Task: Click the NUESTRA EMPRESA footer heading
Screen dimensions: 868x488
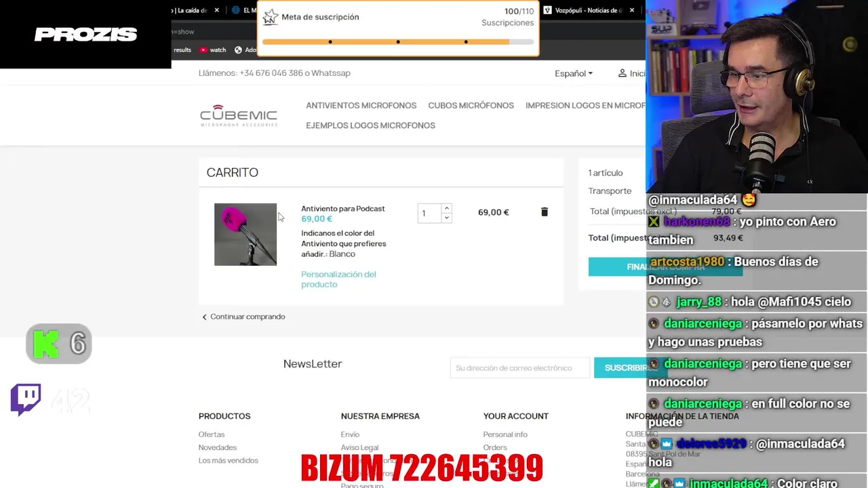Action: coord(380,416)
